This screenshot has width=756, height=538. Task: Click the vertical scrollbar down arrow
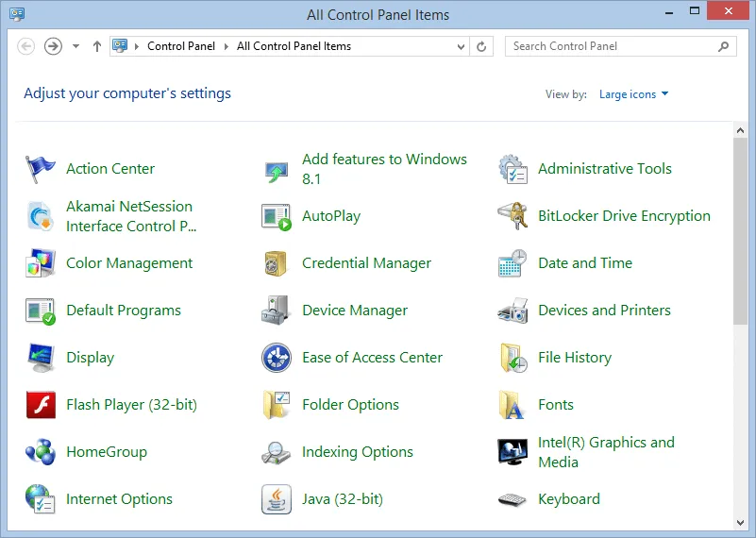click(x=740, y=521)
